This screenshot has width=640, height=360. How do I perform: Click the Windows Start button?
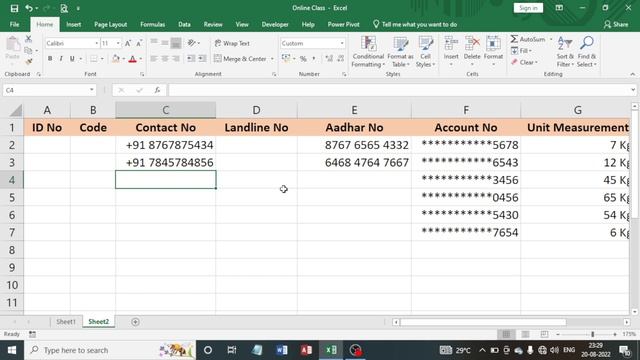click(12, 350)
